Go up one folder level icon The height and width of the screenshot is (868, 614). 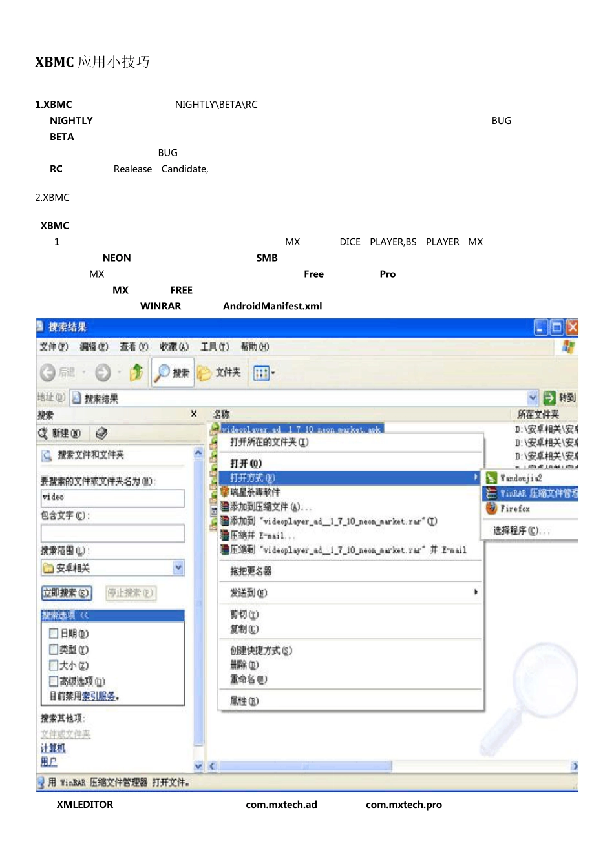click(x=136, y=372)
